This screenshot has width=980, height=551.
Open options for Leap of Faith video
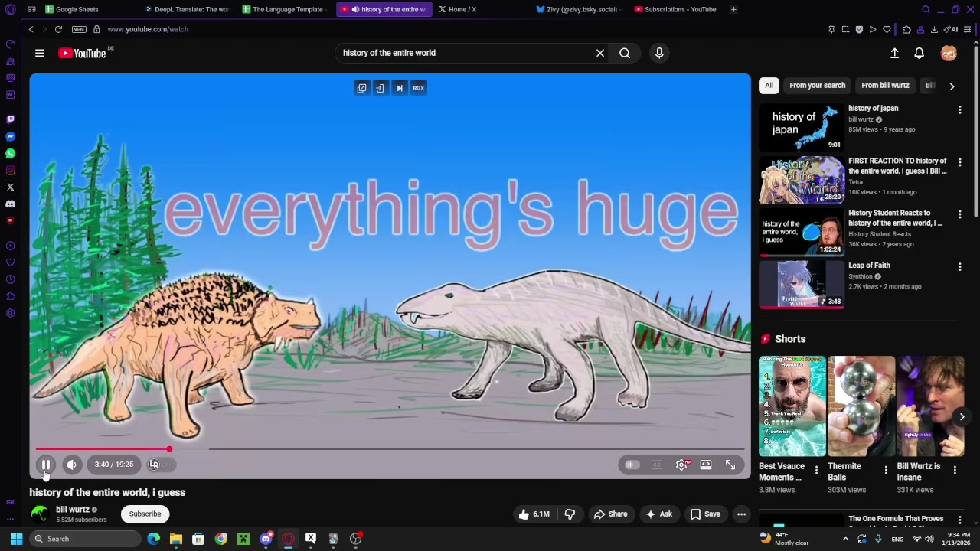click(960, 267)
